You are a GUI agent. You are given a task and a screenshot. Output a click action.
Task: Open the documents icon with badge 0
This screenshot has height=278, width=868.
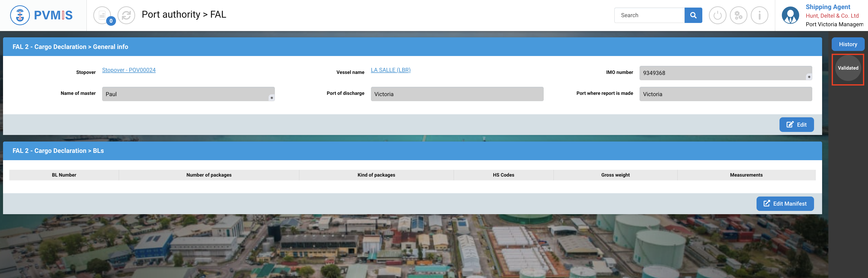(102, 15)
